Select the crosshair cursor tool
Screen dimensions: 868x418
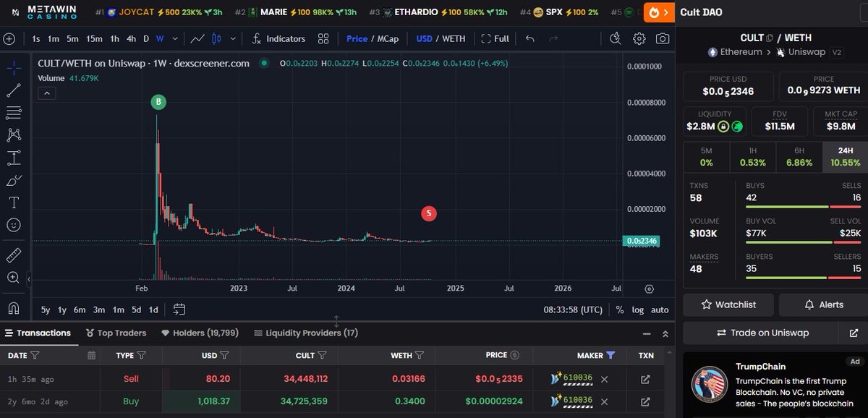click(x=13, y=67)
